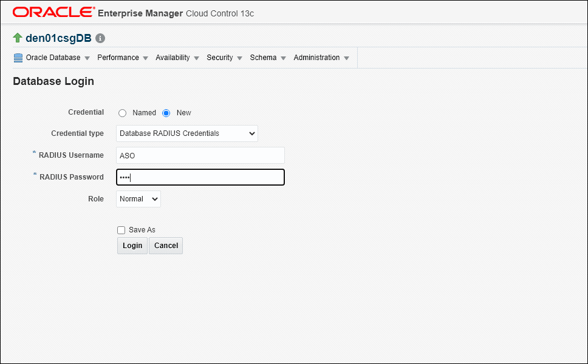Expand the Security menu chevron
This screenshot has height=364, width=588.
(x=239, y=58)
